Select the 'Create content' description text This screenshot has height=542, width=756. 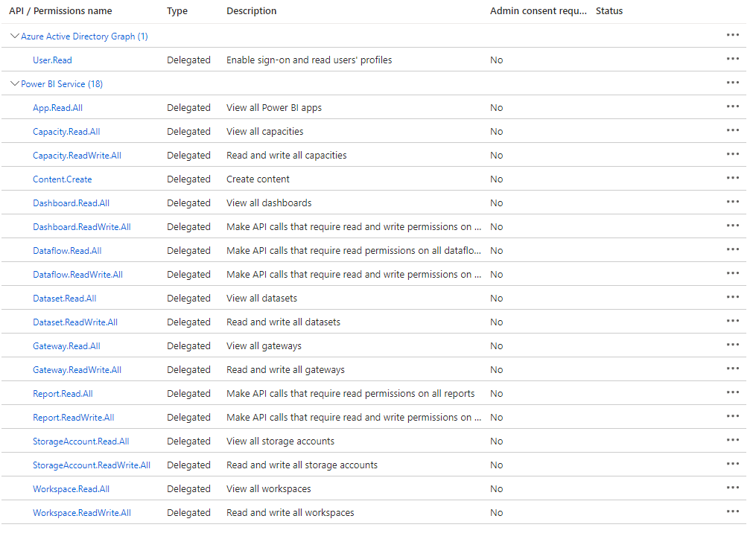click(x=258, y=179)
